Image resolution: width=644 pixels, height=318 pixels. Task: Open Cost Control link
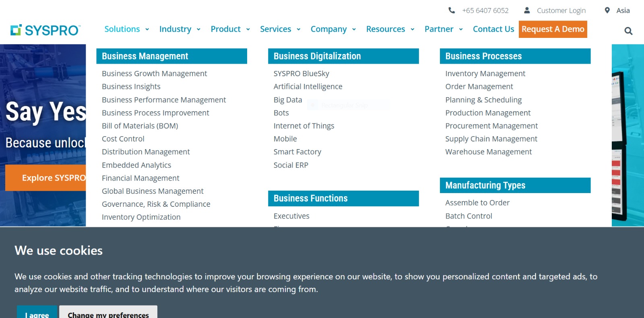pos(123,139)
